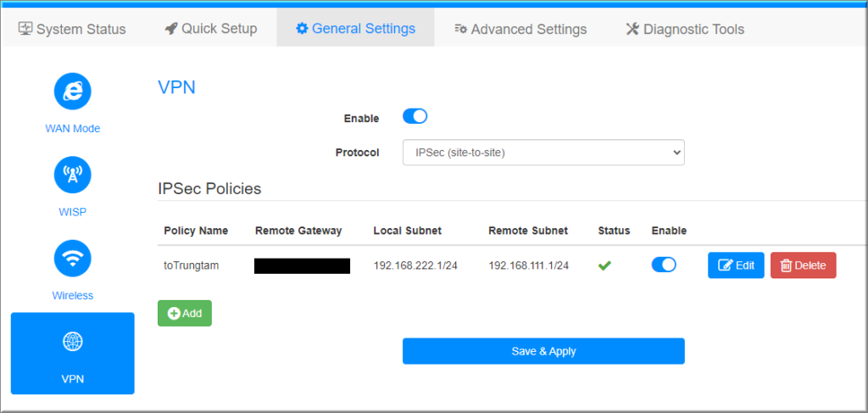Switch to the System Status tab

(72, 30)
